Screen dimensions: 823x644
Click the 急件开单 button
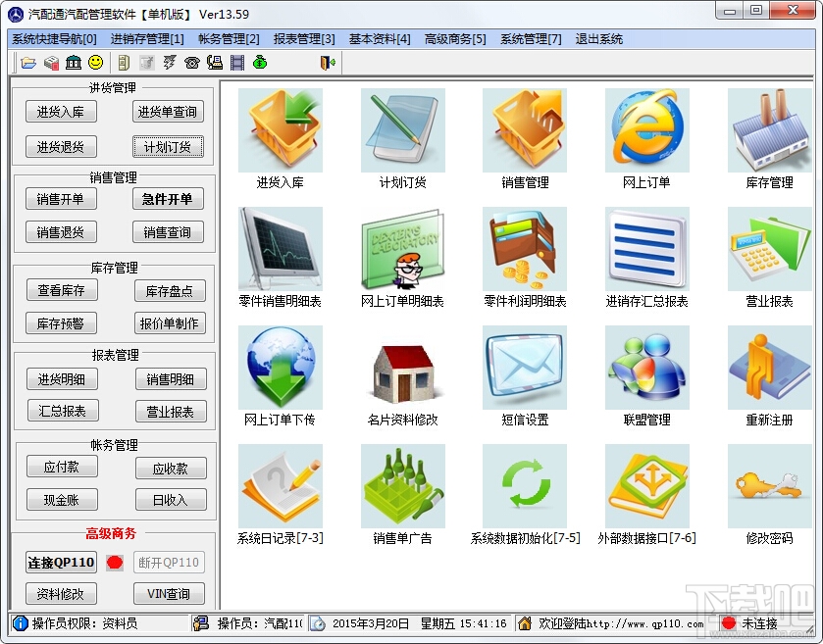click(168, 199)
